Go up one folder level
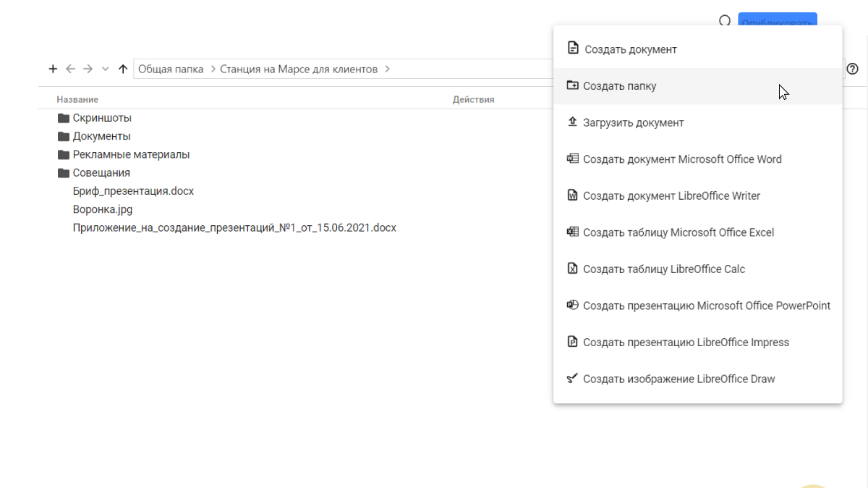868x488 pixels. click(123, 69)
